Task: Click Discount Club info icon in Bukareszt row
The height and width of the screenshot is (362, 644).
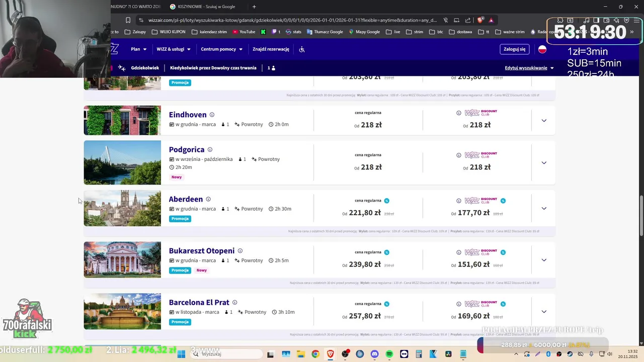Action: (458, 253)
